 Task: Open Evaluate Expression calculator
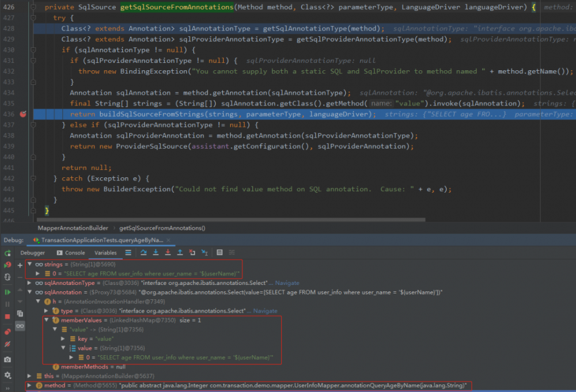[x=219, y=253]
